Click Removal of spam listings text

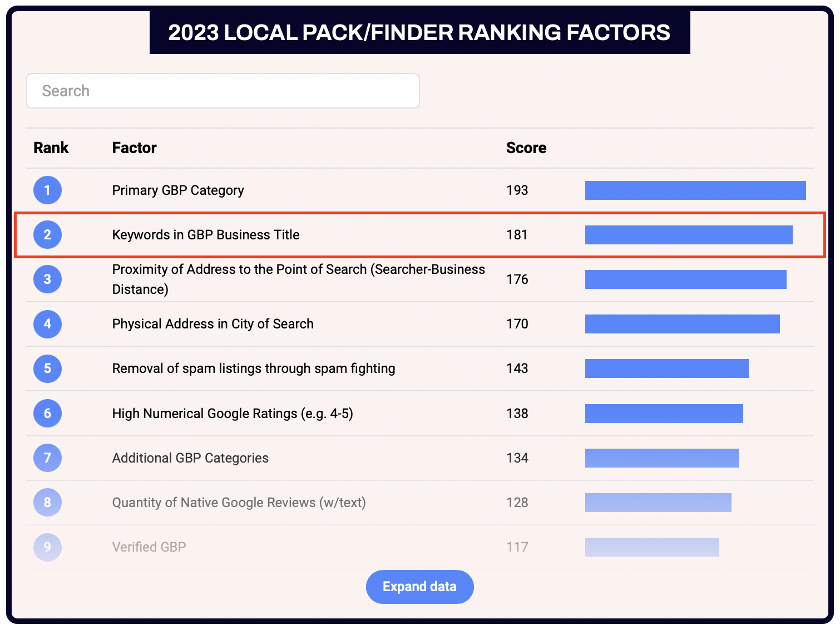(x=254, y=368)
